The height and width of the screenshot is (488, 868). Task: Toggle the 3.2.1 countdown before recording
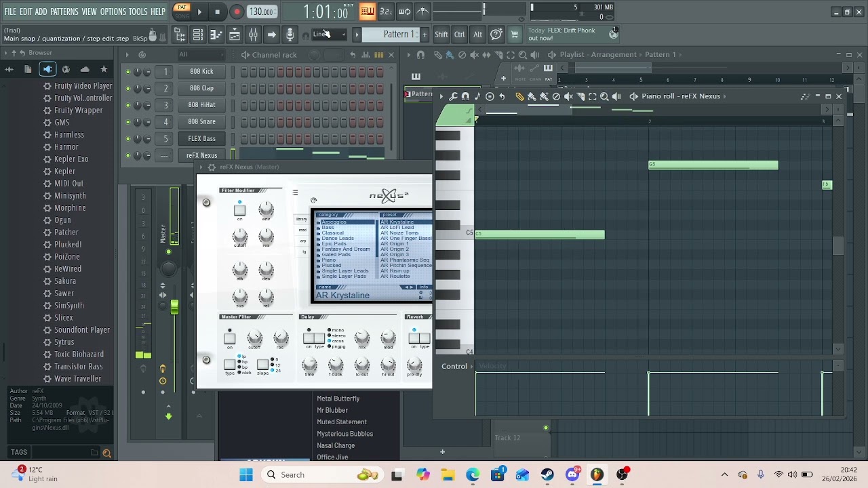click(385, 11)
